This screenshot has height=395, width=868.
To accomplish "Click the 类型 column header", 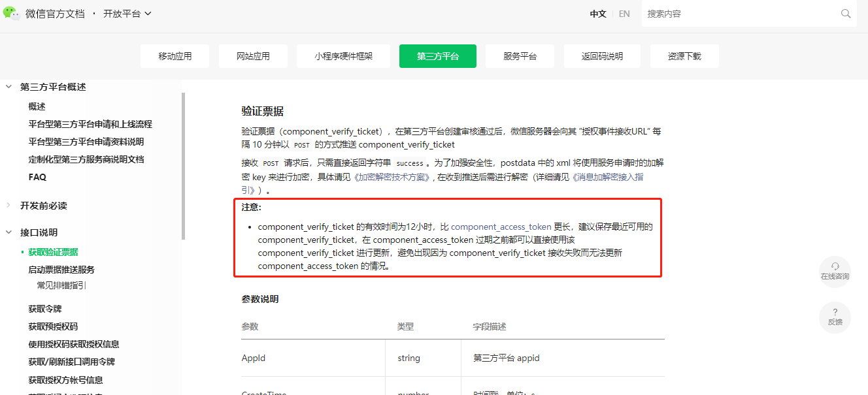I will click(405, 326).
